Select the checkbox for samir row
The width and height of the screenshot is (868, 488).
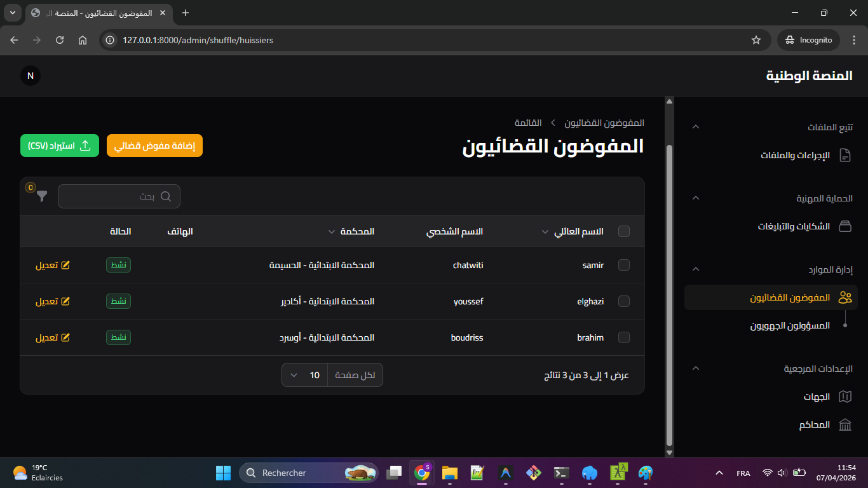coord(624,265)
